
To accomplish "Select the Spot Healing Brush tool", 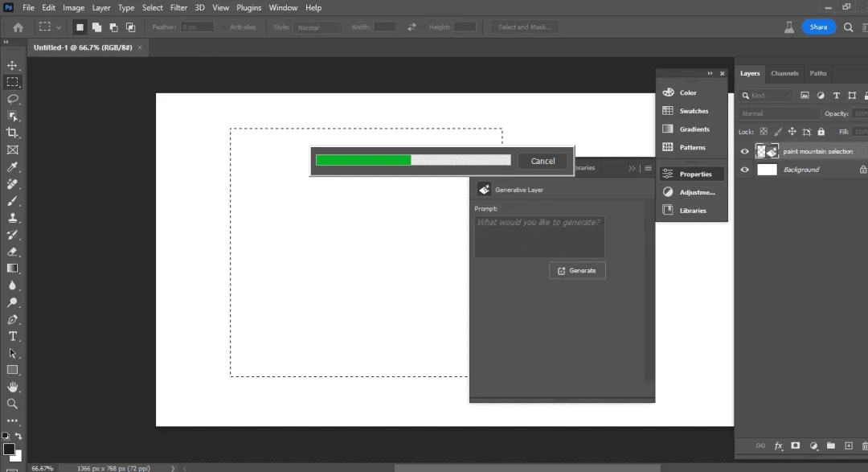I will click(x=12, y=184).
